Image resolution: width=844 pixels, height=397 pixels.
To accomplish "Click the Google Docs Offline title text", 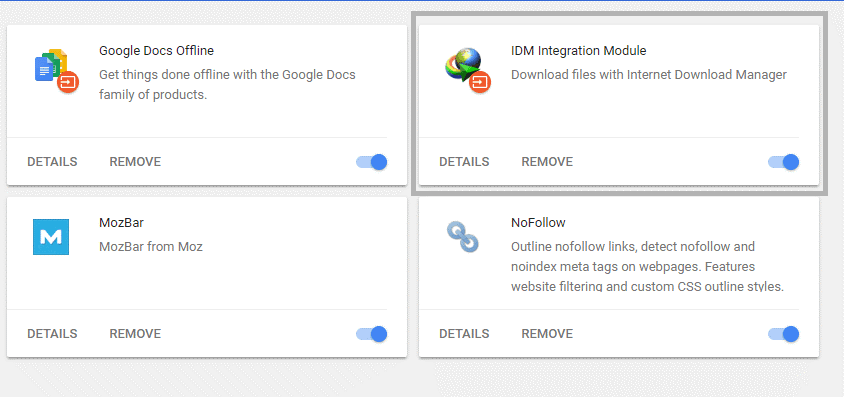I will point(156,51).
